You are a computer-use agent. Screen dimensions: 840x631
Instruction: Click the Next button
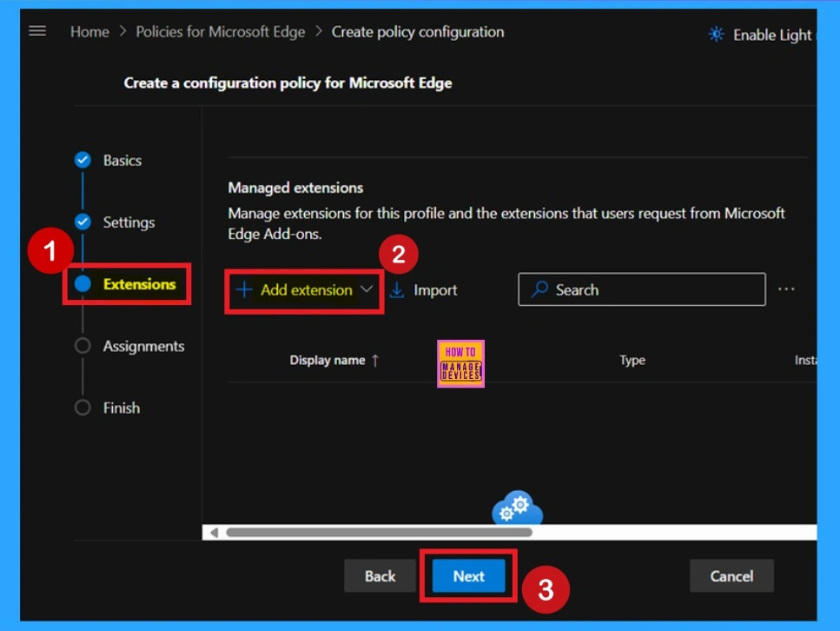click(x=469, y=575)
